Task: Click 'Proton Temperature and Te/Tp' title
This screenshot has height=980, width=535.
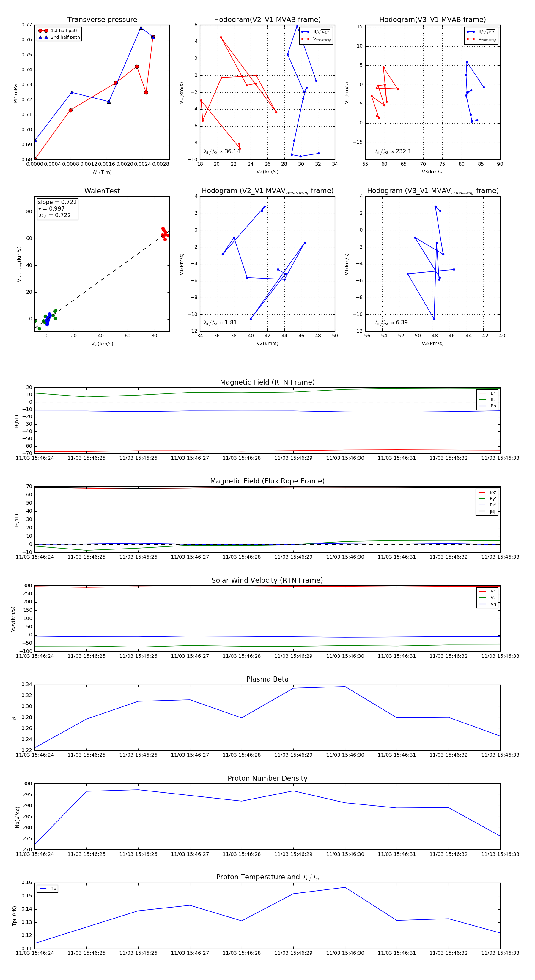Action: click(x=267, y=877)
